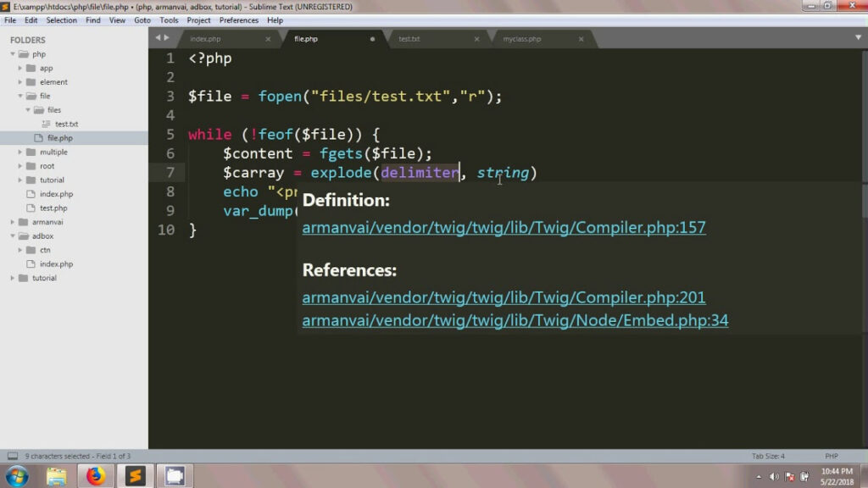Expand the multiple folder
868x488 pixels.
coord(20,152)
